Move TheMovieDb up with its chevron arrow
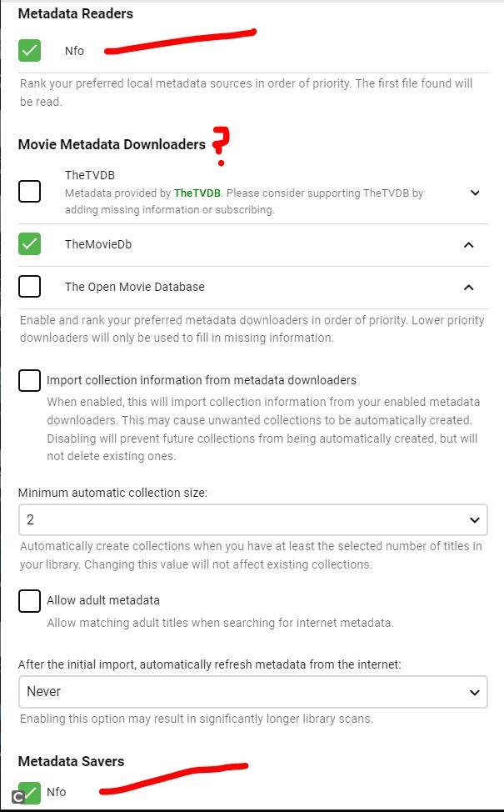This screenshot has width=504, height=812. coord(468,245)
